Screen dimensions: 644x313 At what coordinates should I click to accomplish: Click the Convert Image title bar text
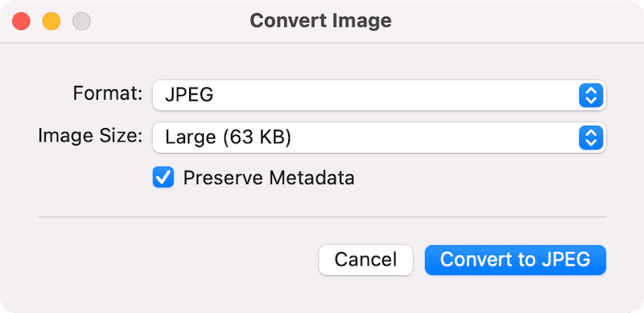tap(320, 21)
